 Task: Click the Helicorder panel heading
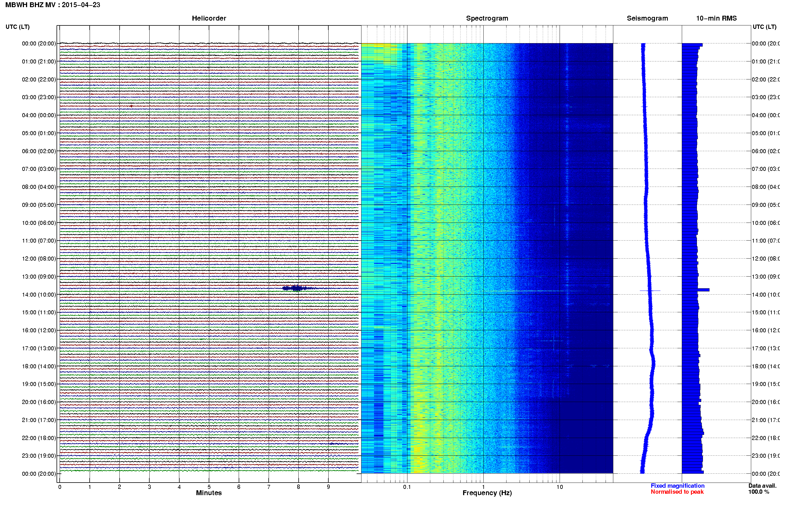(209, 19)
